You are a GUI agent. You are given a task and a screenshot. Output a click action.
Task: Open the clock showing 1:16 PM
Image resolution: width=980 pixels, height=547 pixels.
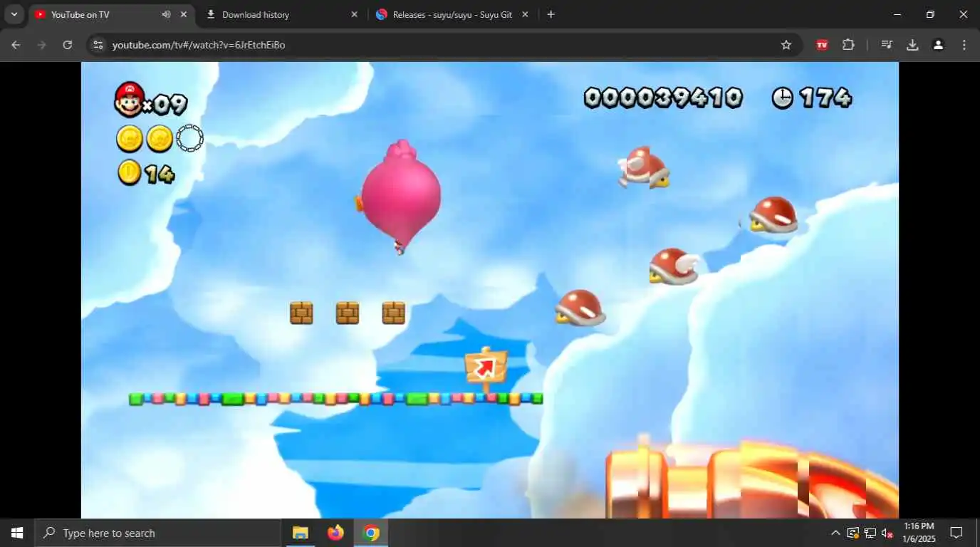coord(919,533)
